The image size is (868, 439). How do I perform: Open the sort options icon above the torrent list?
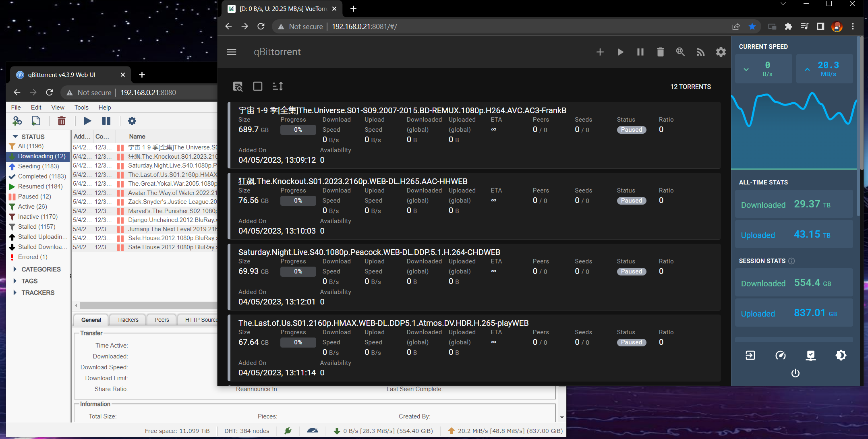(278, 86)
